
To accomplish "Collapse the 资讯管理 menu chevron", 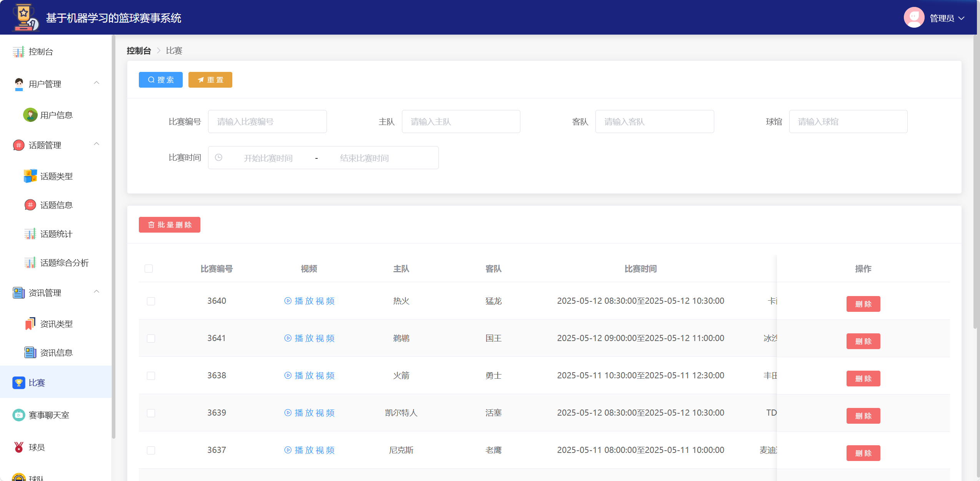I will (97, 291).
